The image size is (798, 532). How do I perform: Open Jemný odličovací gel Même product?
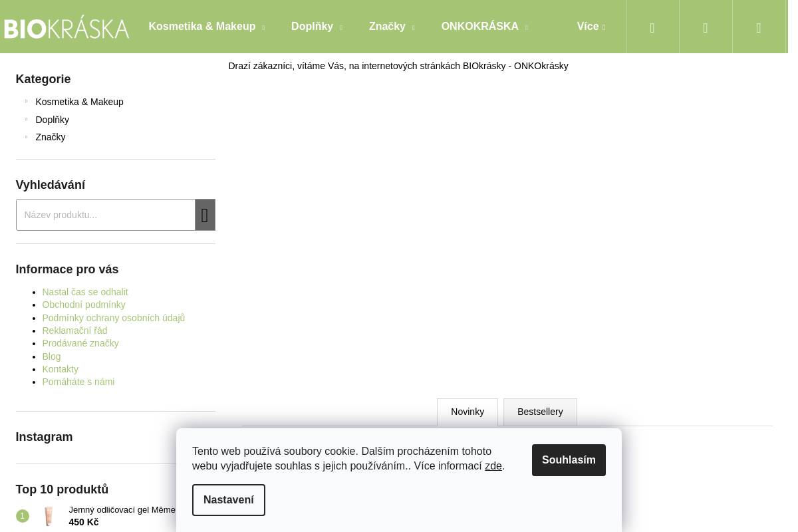122,510
